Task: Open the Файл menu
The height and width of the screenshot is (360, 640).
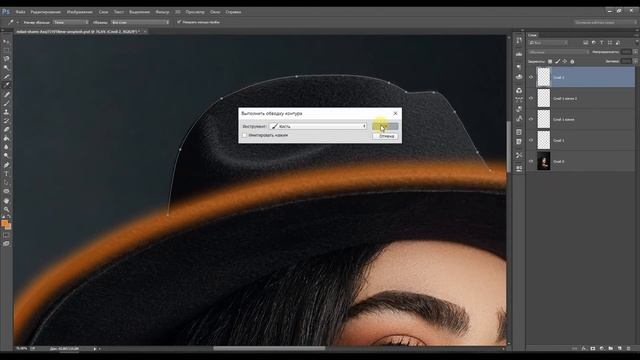Action: 20,12
